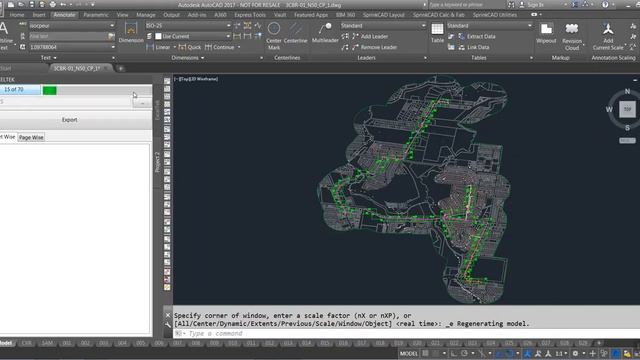Toggle MODEL space button in status bar
This screenshot has height=360, width=640.
tap(409, 353)
